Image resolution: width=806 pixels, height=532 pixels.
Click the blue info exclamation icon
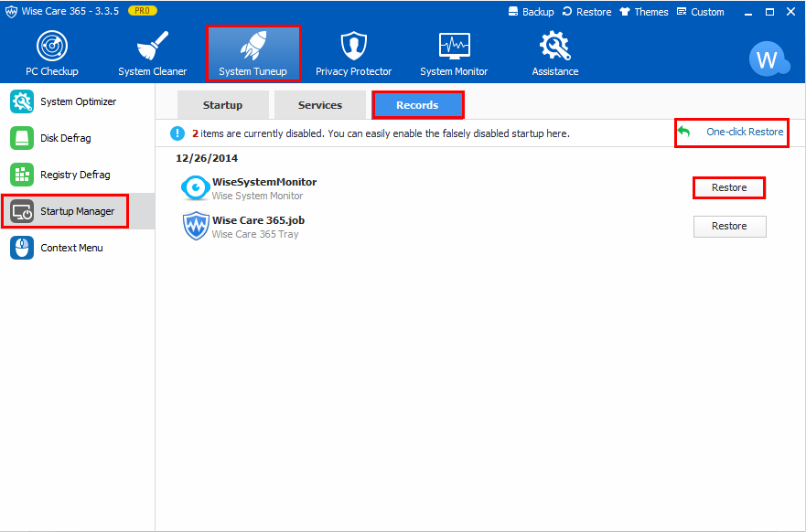pos(177,133)
